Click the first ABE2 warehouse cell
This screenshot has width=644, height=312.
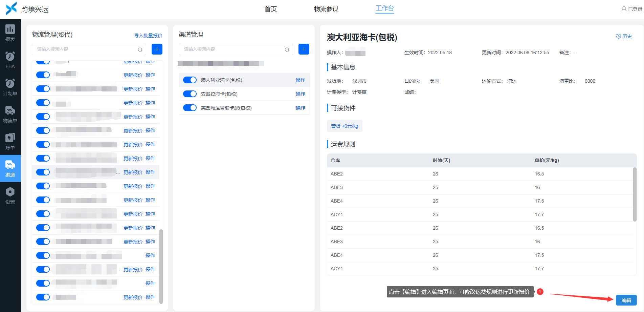(337, 174)
